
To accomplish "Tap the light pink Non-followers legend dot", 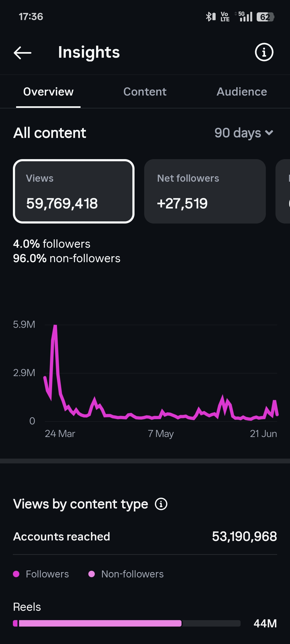I will click(92, 574).
